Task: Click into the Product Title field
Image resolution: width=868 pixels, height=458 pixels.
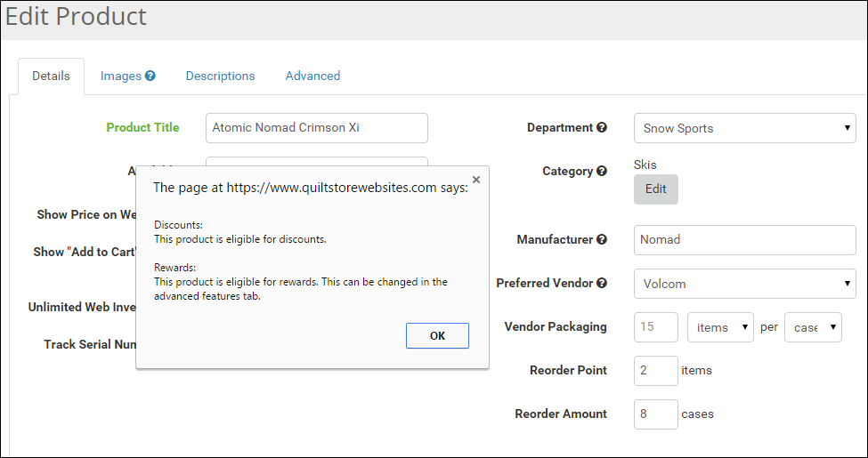Action: pyautogui.click(x=316, y=128)
